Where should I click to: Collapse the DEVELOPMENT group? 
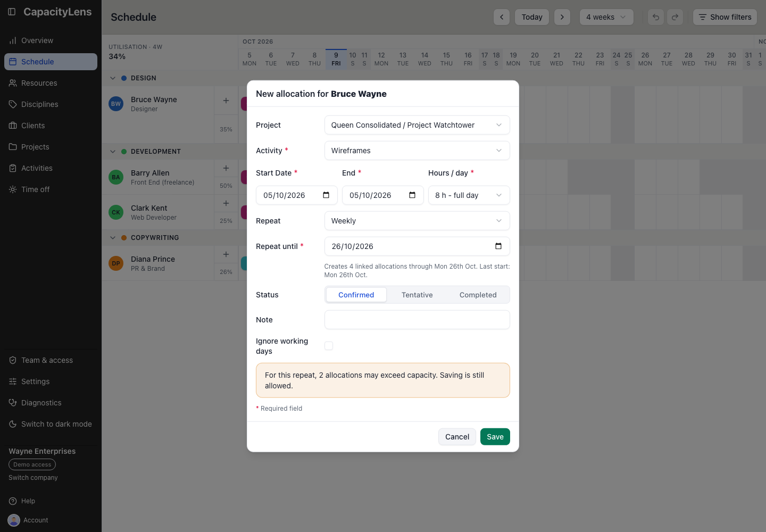[113, 152]
